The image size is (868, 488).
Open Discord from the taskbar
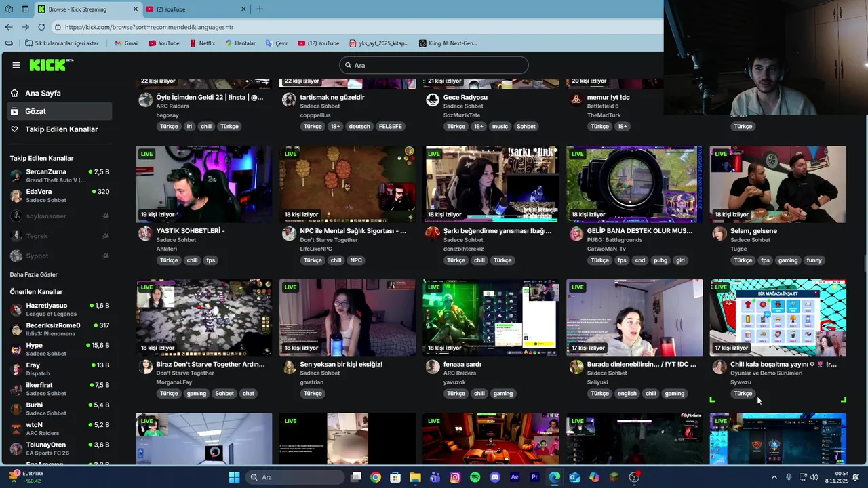coord(494,477)
